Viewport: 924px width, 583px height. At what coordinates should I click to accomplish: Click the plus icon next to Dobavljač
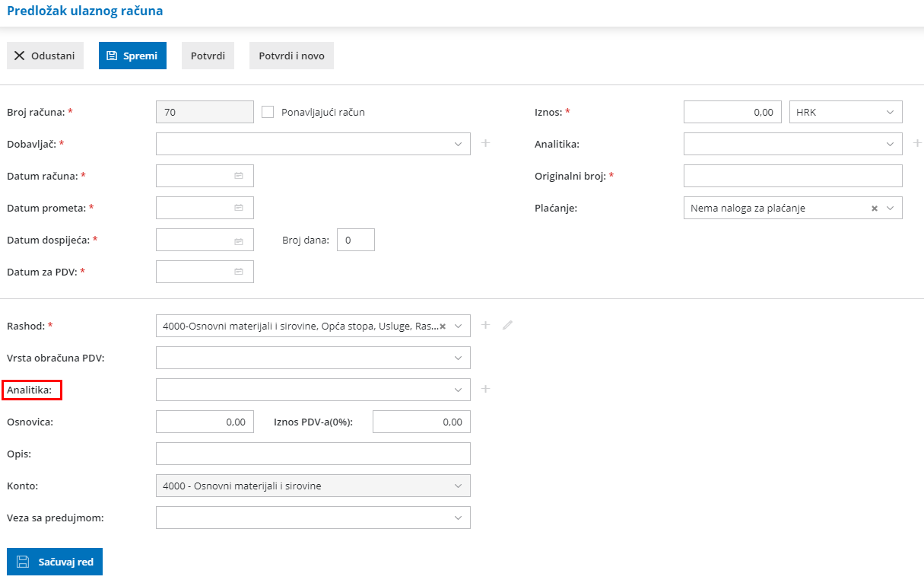485,143
